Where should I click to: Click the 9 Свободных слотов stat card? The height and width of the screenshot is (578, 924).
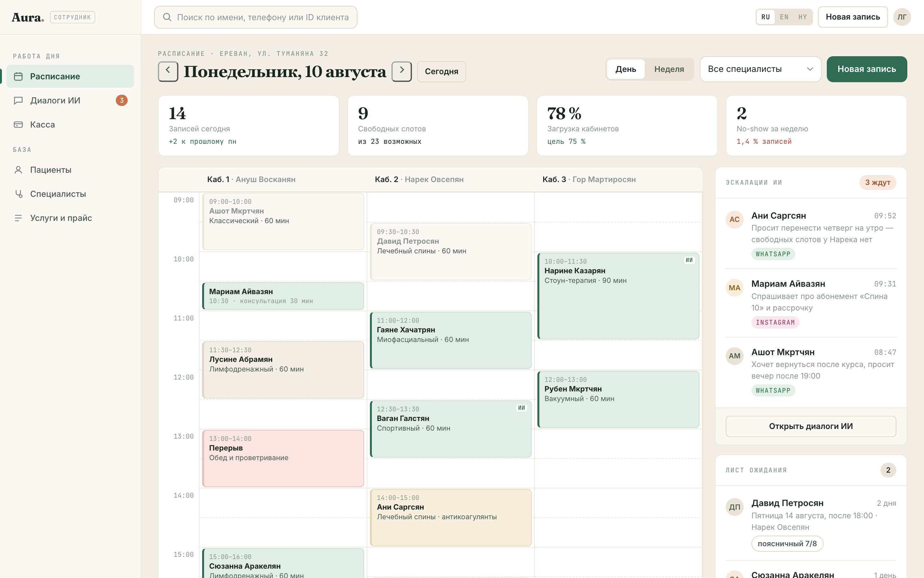tap(438, 126)
